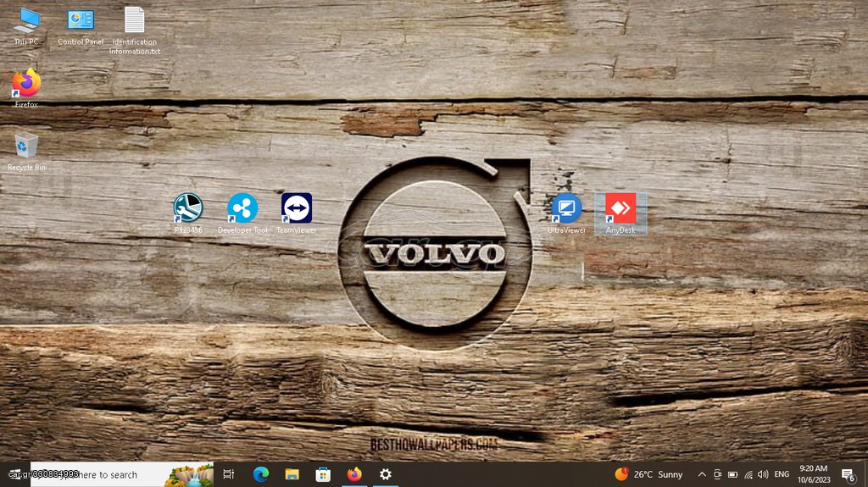Screen dimensions: 868x487
Task: Expand hidden system tray icons chevron
Action: click(x=701, y=474)
